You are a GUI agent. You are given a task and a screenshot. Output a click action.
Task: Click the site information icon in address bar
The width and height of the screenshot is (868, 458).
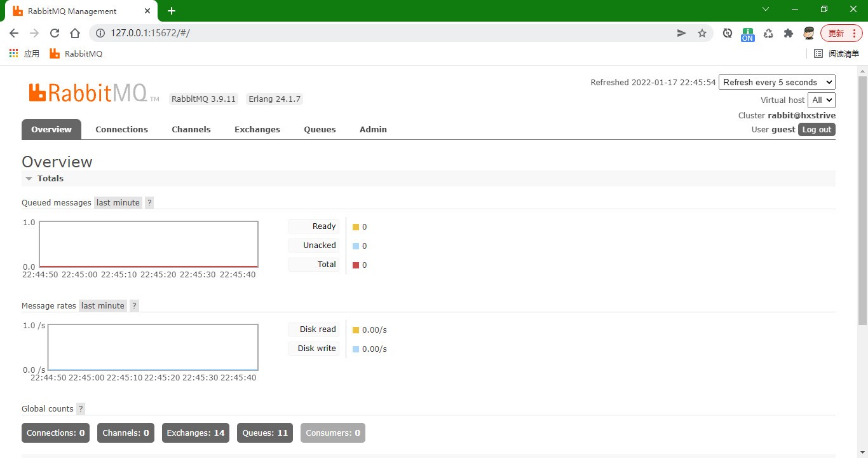[x=100, y=33]
